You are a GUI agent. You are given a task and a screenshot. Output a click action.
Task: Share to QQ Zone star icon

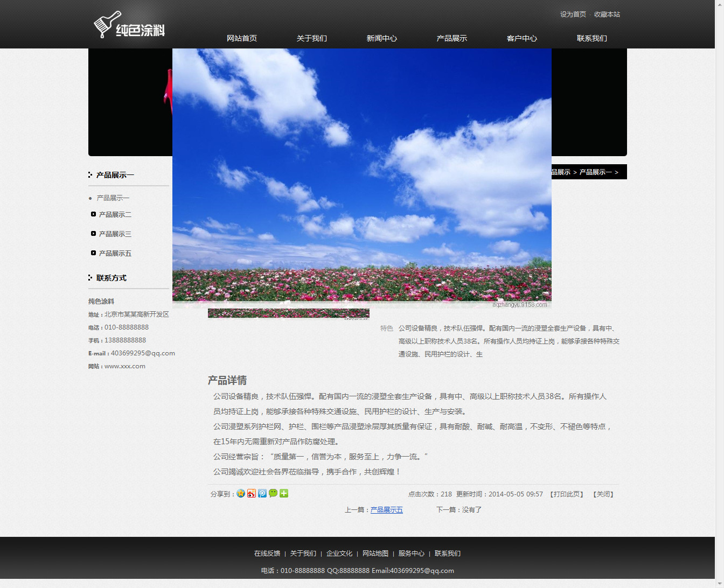coord(241,493)
